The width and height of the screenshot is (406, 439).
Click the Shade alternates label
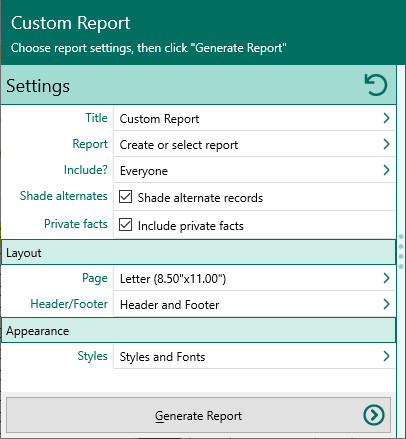(x=64, y=196)
